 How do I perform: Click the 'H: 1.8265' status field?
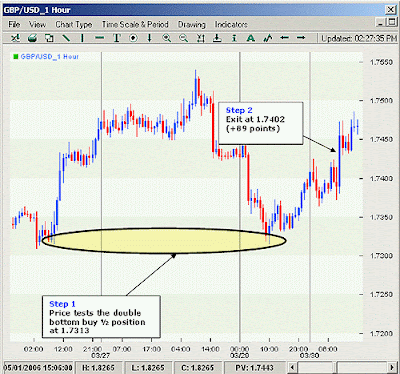(x=98, y=368)
